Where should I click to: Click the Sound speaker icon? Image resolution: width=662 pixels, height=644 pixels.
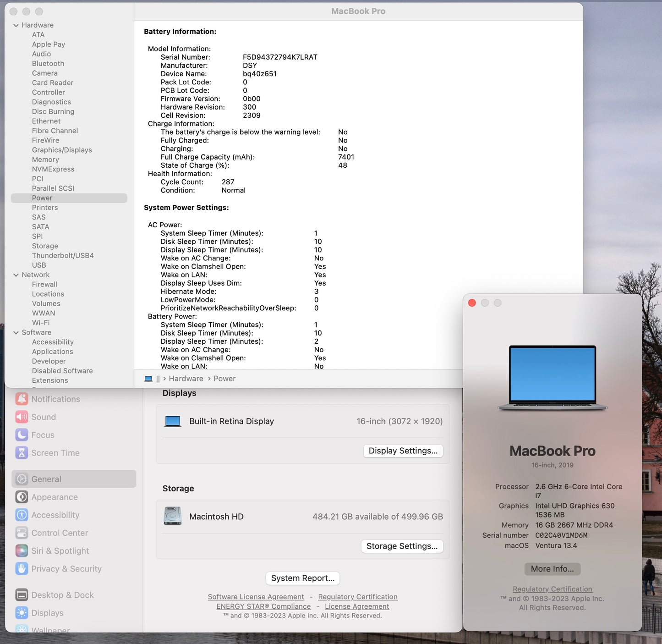22,417
